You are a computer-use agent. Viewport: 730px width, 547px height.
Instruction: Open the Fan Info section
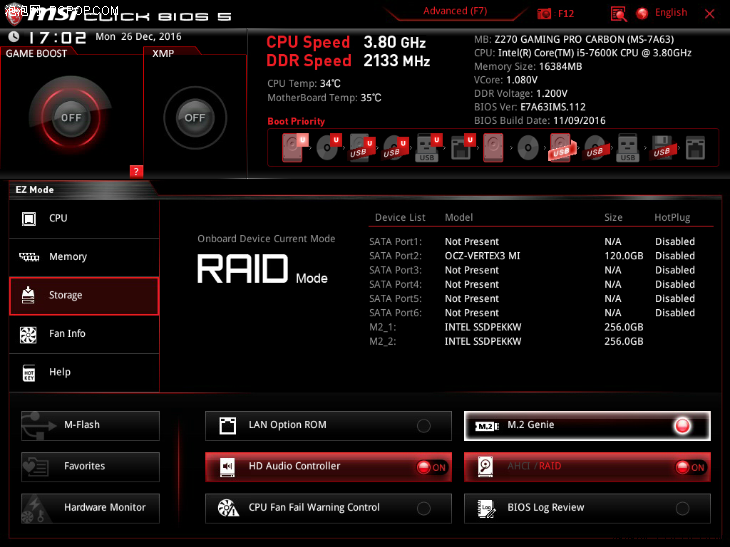(x=84, y=334)
